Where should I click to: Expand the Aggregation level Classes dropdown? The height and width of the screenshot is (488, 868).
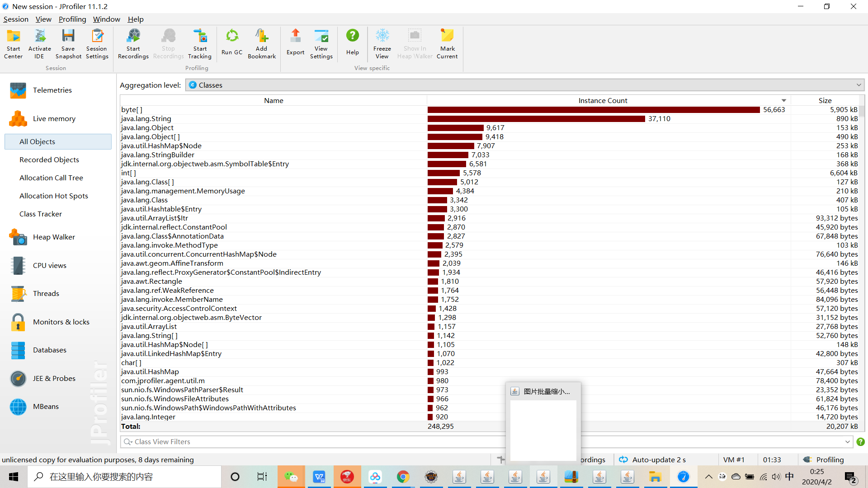[858, 85]
